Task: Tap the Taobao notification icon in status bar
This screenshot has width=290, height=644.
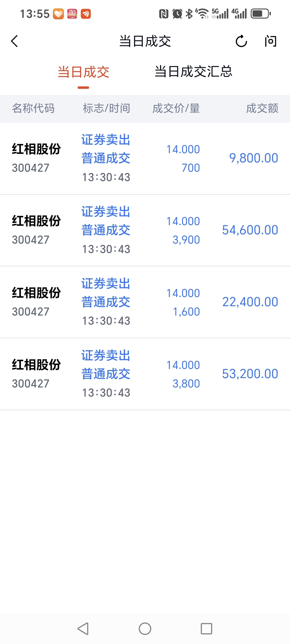Action: 72,14
